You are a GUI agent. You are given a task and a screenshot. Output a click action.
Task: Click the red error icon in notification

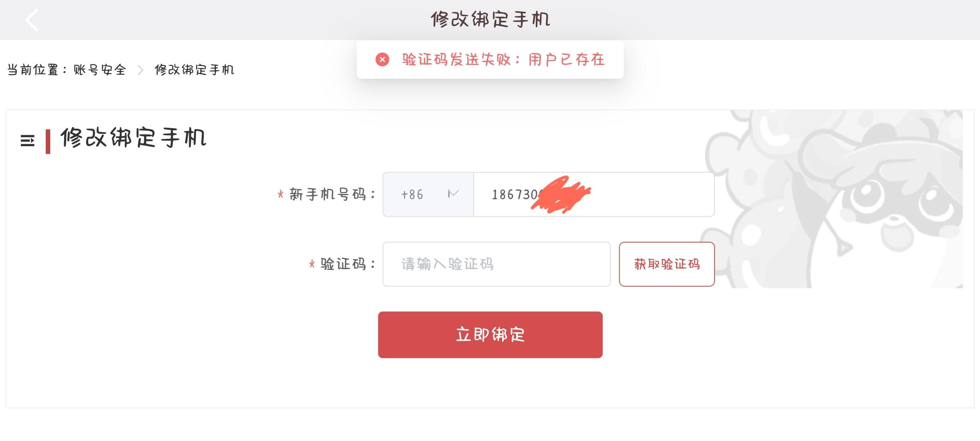382,60
